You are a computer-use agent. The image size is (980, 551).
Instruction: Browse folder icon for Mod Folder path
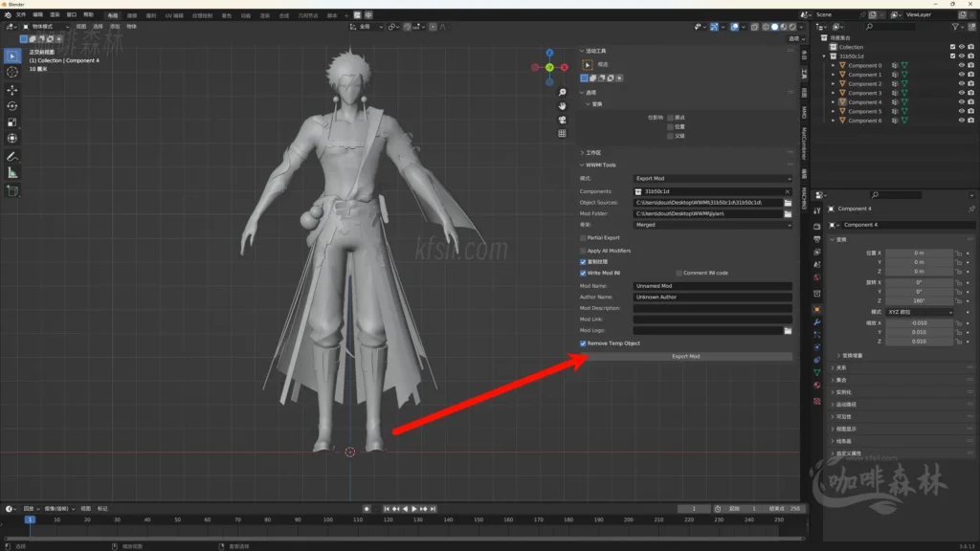click(x=788, y=213)
